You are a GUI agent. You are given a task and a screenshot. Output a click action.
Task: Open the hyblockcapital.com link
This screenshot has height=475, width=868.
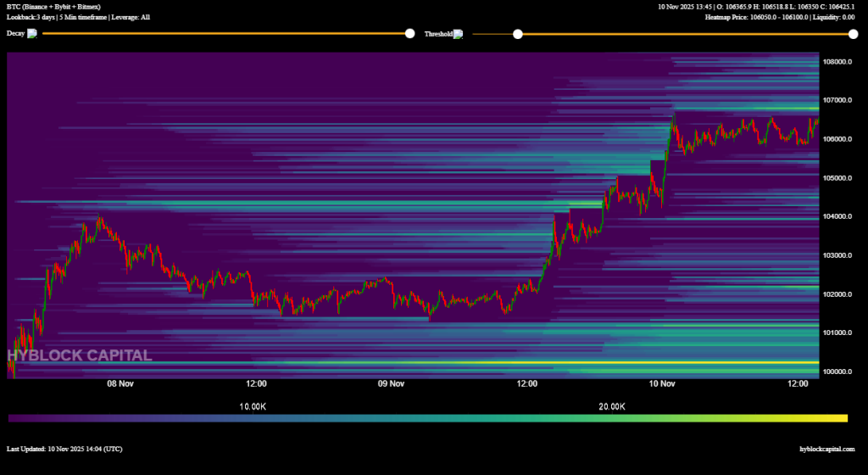[826, 449]
